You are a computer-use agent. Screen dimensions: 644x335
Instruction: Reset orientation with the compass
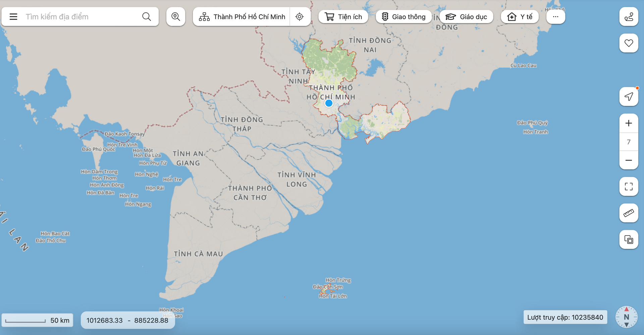click(626, 317)
